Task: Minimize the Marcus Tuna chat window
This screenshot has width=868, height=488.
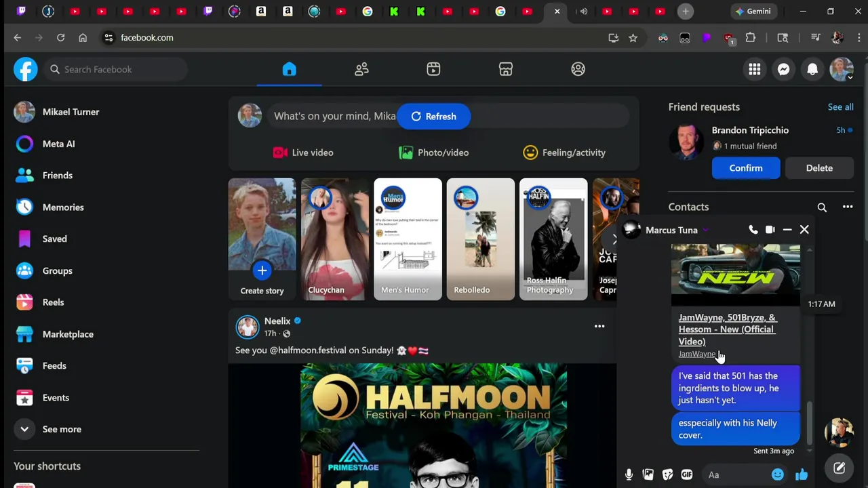Action: click(787, 230)
